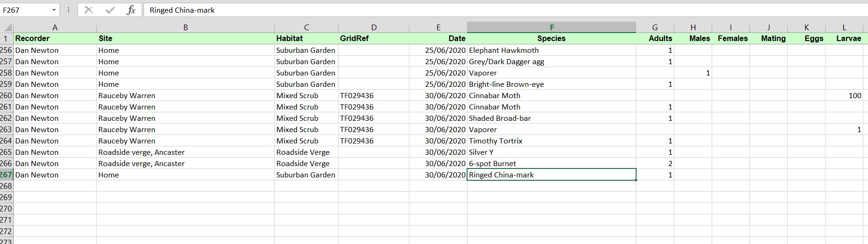Select the Adults value 2 cell
The image size is (868, 244).
coord(655,163)
